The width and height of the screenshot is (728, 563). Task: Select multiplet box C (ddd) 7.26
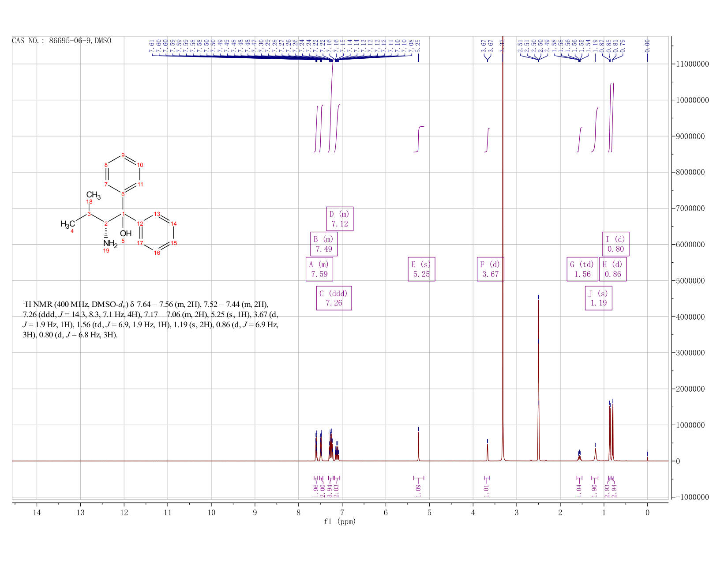334,298
